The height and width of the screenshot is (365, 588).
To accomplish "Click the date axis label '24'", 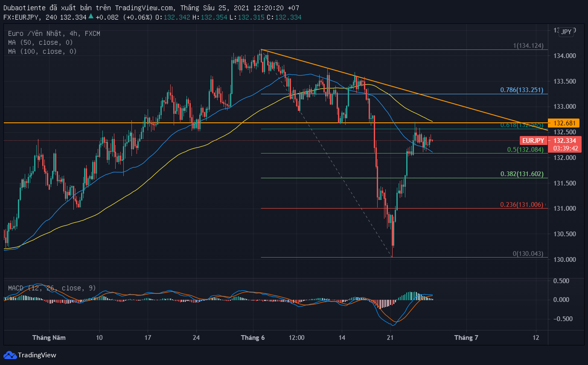I will [x=196, y=338].
